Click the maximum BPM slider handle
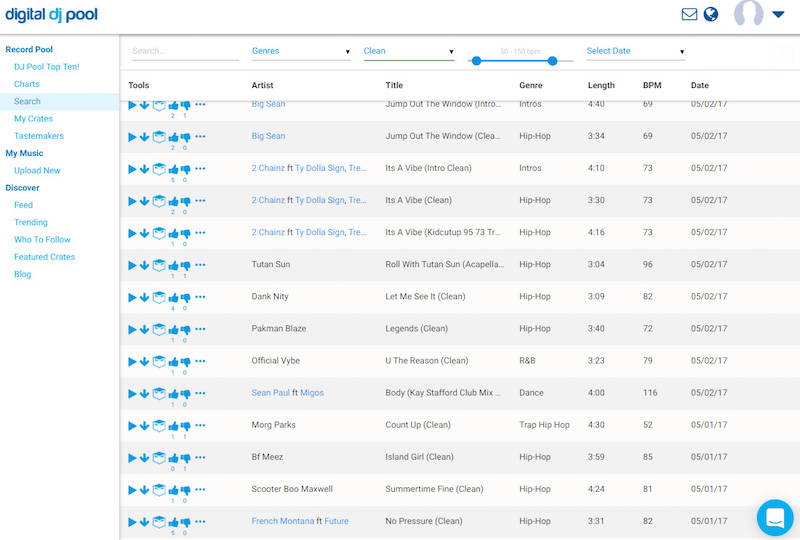Image resolution: width=800 pixels, height=540 pixels. click(x=553, y=61)
